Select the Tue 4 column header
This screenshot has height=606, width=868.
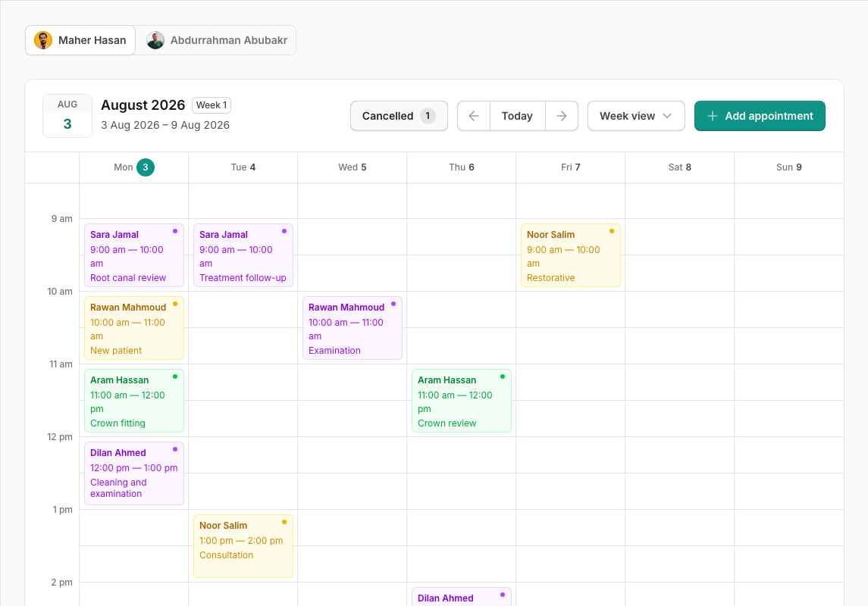tap(243, 167)
